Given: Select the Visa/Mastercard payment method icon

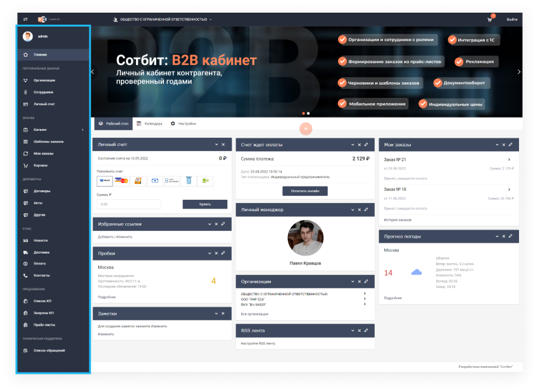Looking at the screenshot, I should tap(122, 181).
